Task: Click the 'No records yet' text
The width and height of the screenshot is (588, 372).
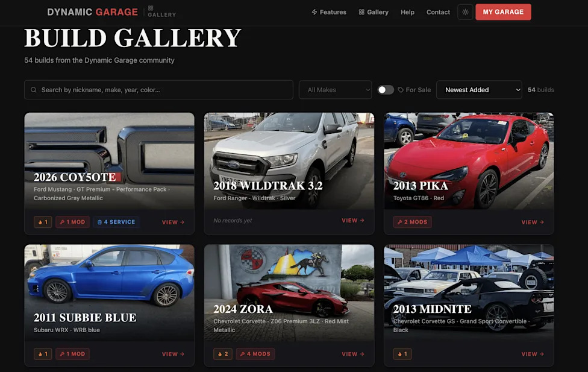Action: coord(233,220)
